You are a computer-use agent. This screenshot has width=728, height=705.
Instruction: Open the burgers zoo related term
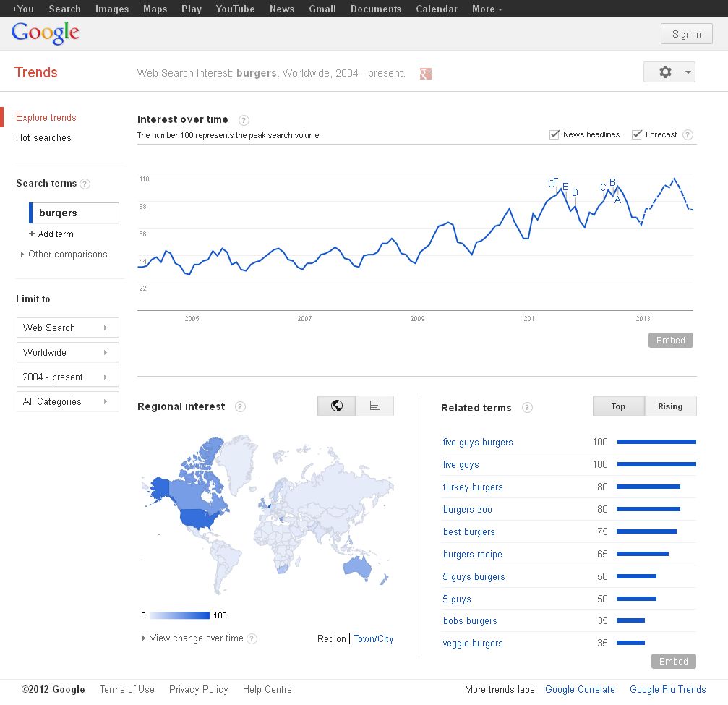tap(468, 510)
